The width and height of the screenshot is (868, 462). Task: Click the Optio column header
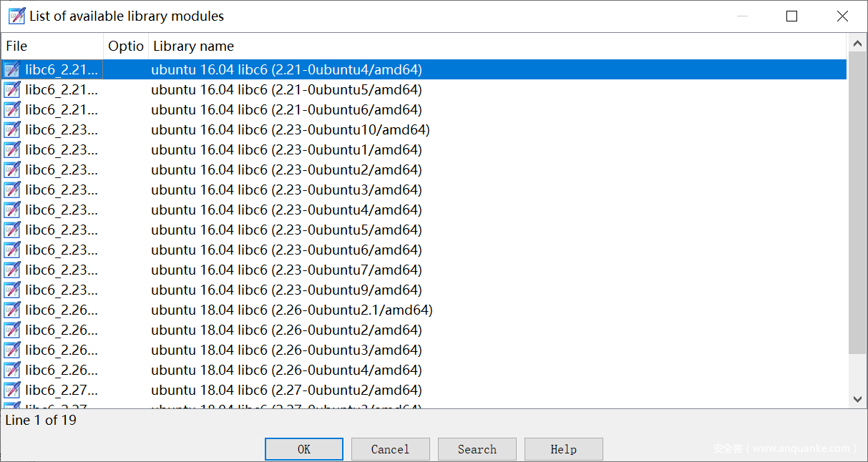(126, 46)
